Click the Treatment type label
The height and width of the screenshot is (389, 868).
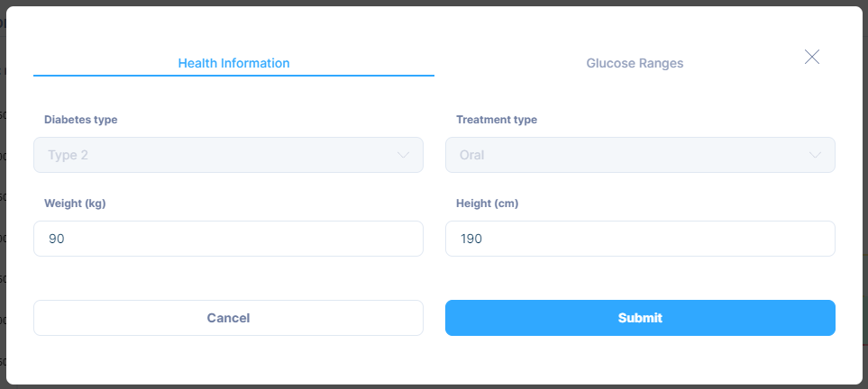[x=497, y=120]
